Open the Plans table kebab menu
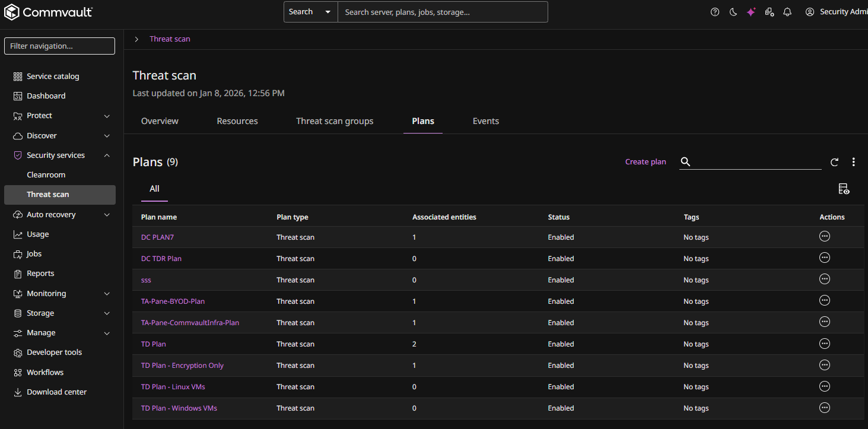868x429 pixels. point(853,162)
